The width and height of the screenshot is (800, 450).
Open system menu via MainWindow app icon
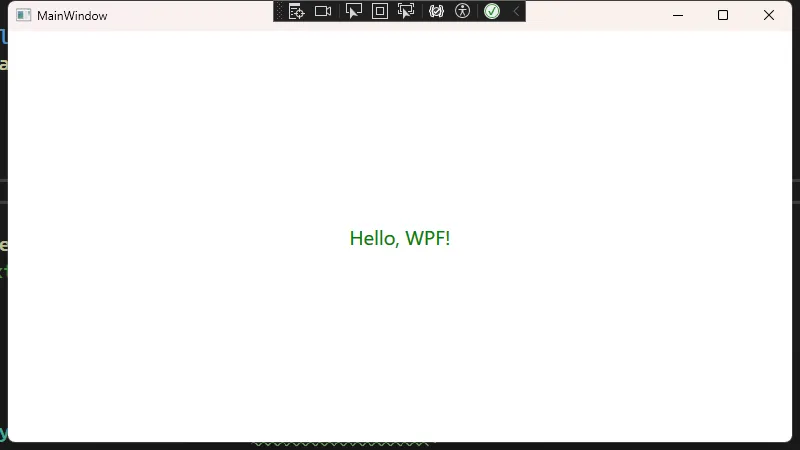tap(23, 16)
